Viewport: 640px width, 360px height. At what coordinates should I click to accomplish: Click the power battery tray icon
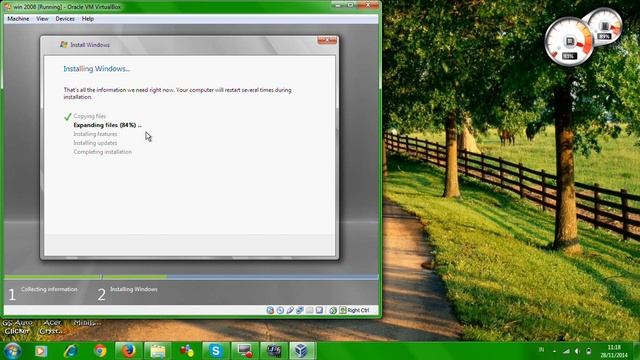pos(589,351)
